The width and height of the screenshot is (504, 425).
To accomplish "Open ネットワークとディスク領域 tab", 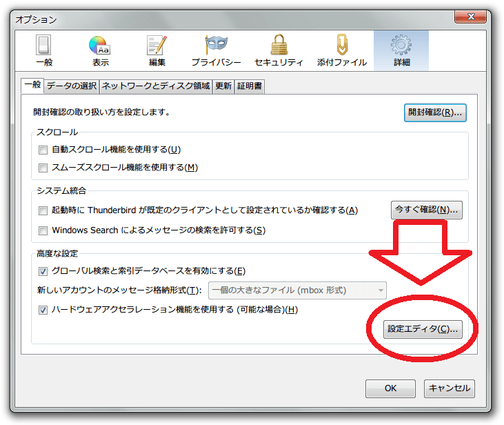I will pos(156,86).
